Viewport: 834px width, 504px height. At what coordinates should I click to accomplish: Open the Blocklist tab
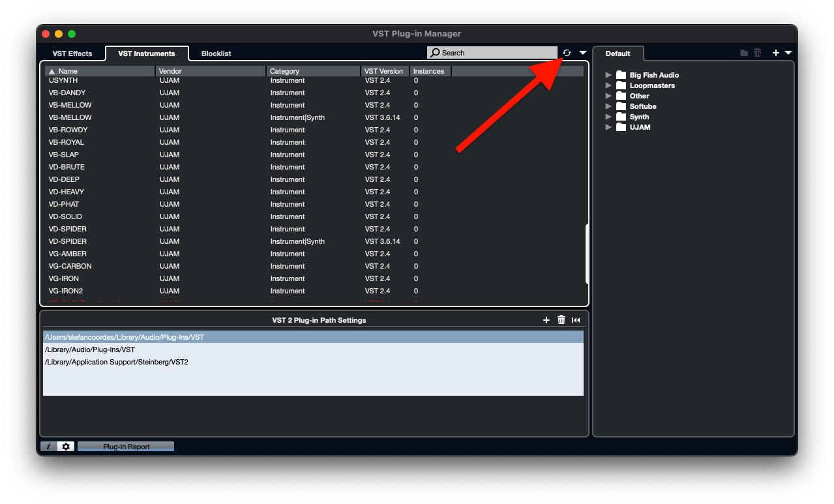click(216, 53)
